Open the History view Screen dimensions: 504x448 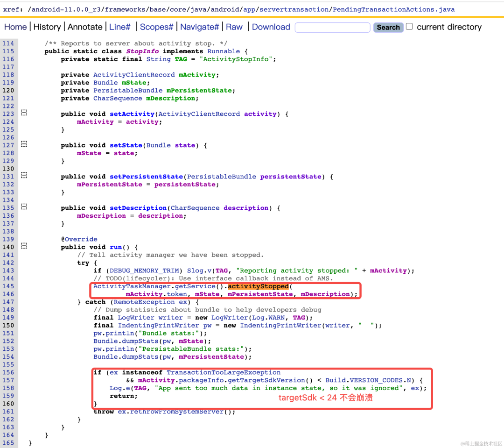tap(47, 27)
